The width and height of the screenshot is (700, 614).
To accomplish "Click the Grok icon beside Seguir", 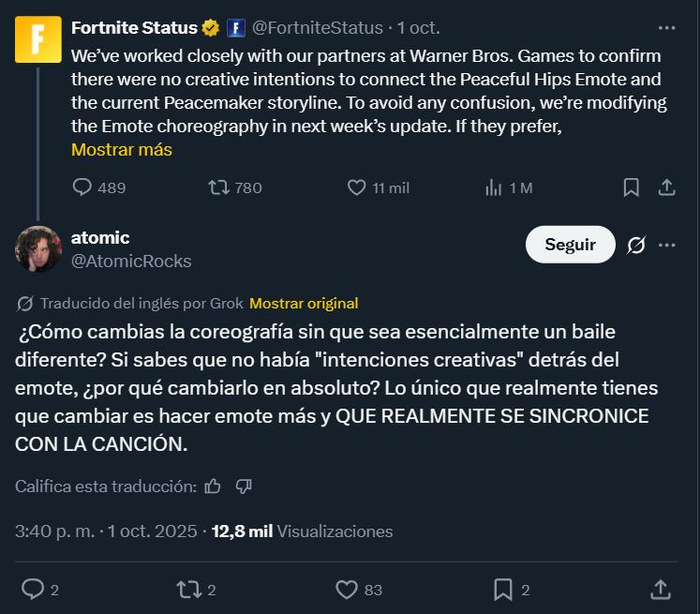I will [x=636, y=245].
